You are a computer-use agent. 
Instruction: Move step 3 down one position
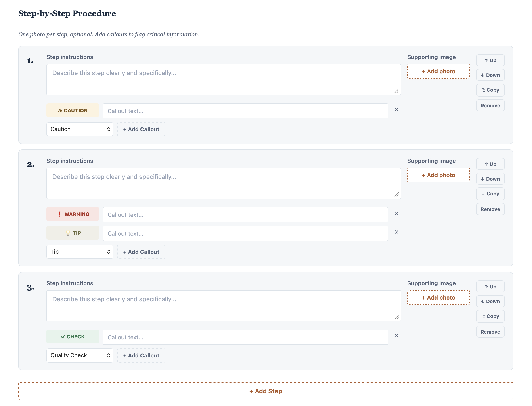point(490,301)
